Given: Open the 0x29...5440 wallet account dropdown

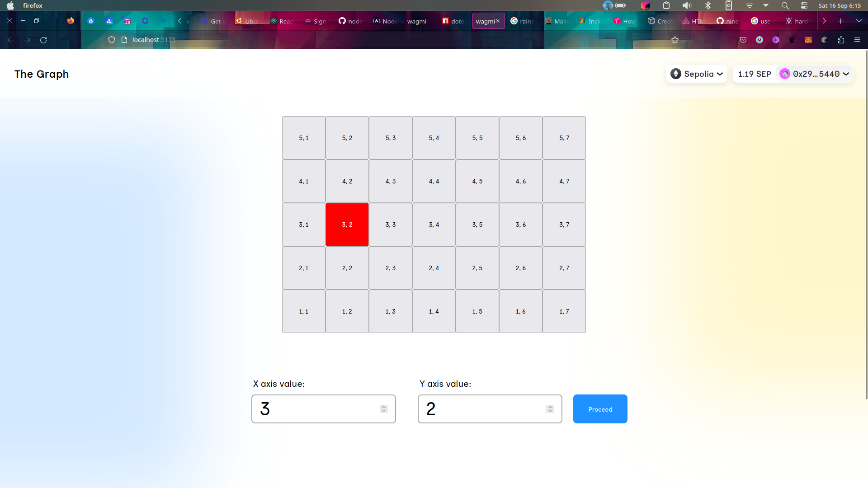Looking at the screenshot, I should (816, 74).
